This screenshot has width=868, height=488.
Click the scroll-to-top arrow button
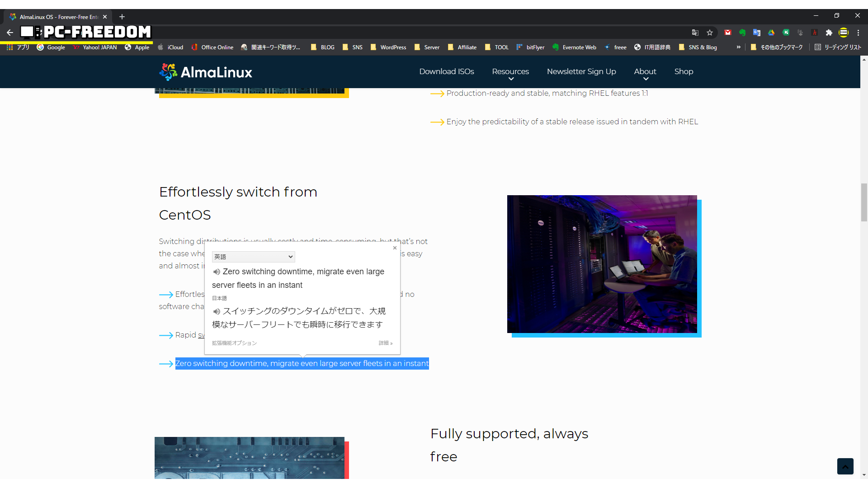tap(844, 466)
